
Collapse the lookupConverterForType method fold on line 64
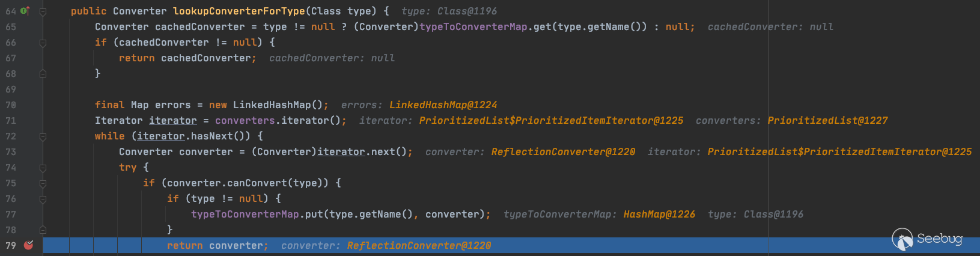[x=43, y=11]
